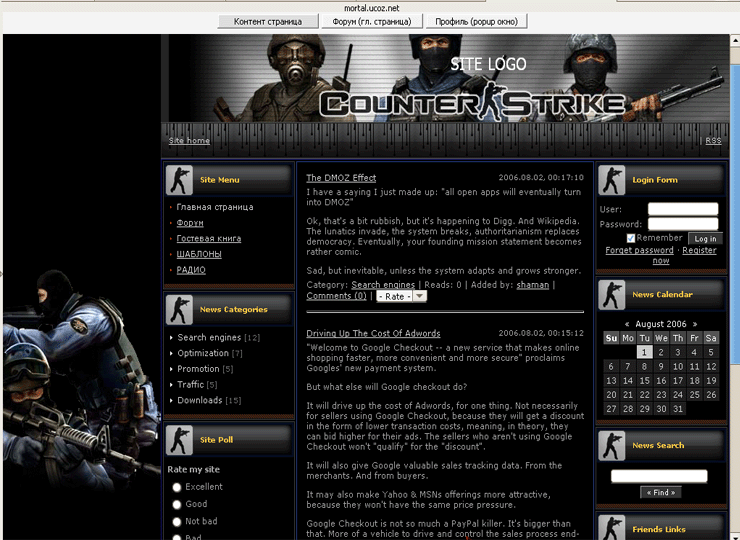Switch to Контент страница tab
Image resolution: width=740 pixels, height=540 pixels.
pos(268,22)
